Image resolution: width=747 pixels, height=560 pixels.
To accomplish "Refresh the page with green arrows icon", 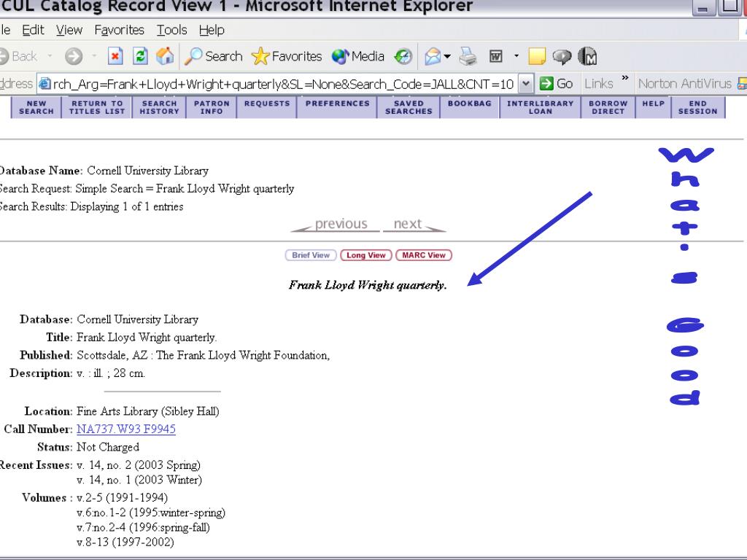I will pos(140,56).
